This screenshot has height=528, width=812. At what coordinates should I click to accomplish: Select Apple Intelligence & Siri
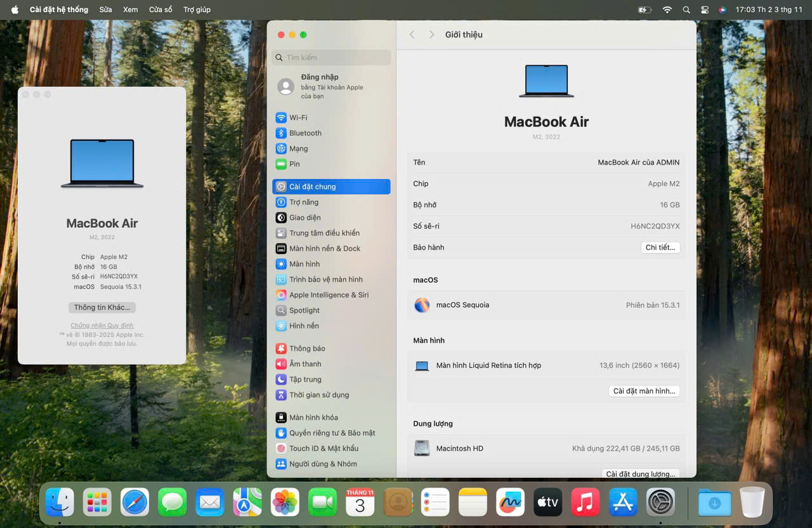(328, 295)
